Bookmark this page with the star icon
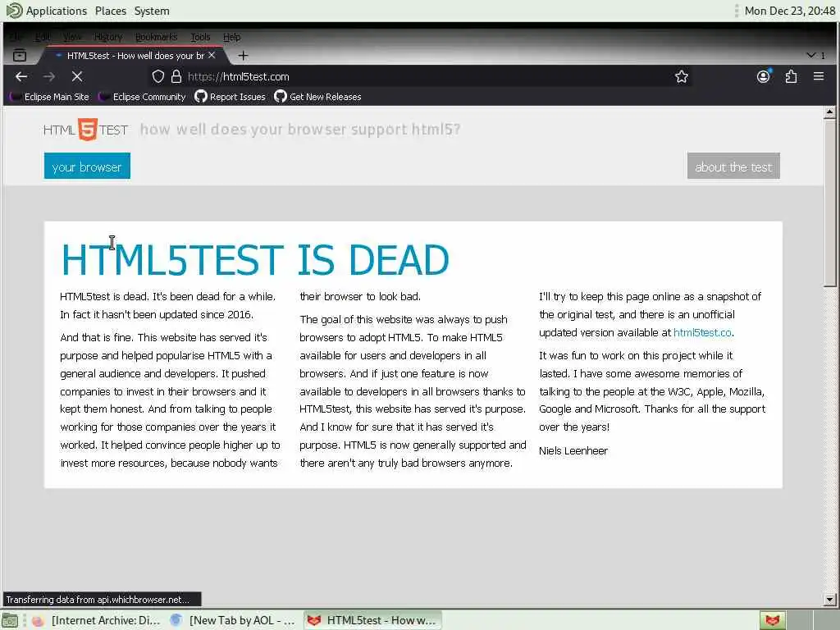 682,76
